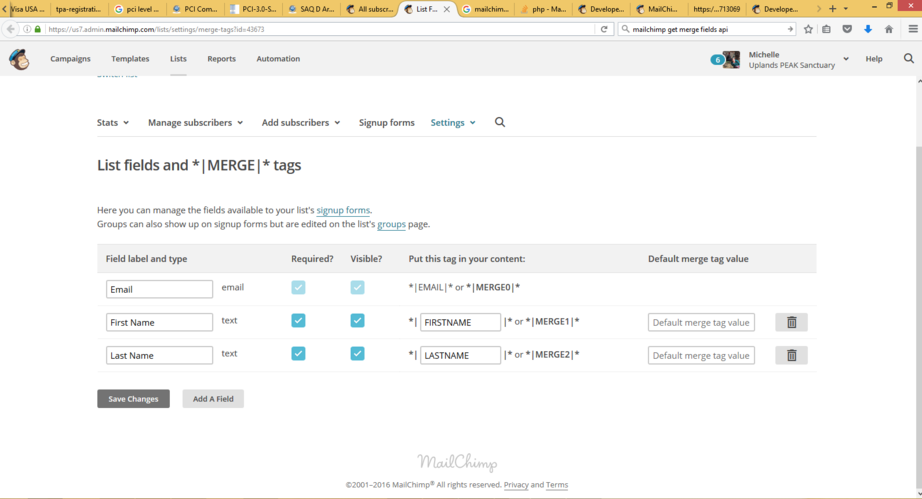Click the Email row Required checkbox

[298, 287]
